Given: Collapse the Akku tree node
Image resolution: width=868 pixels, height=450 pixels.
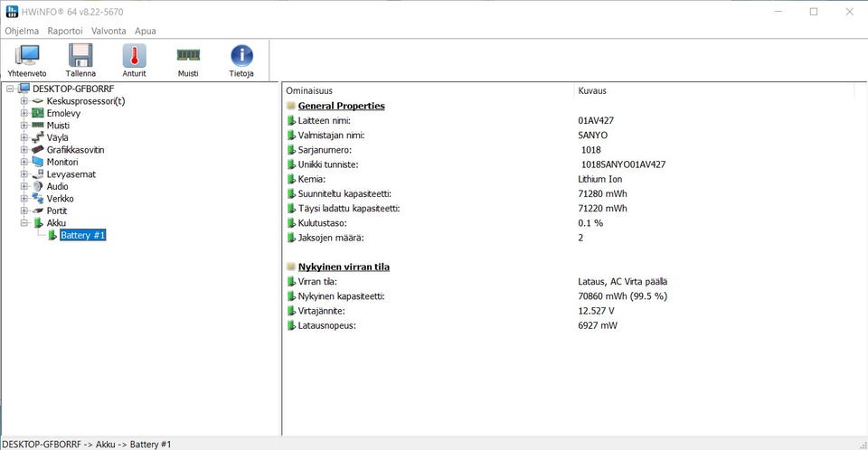Looking at the screenshot, I should [24, 222].
